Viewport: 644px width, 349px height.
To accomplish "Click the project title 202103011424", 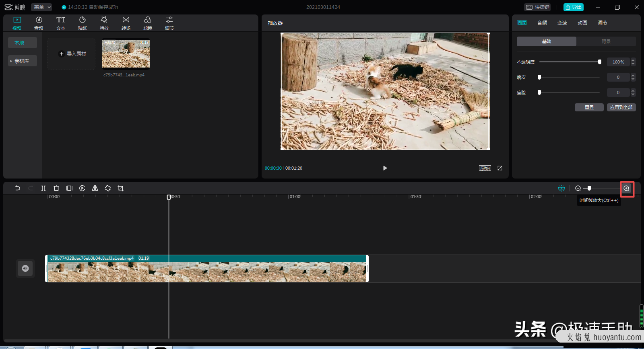I will (x=323, y=7).
